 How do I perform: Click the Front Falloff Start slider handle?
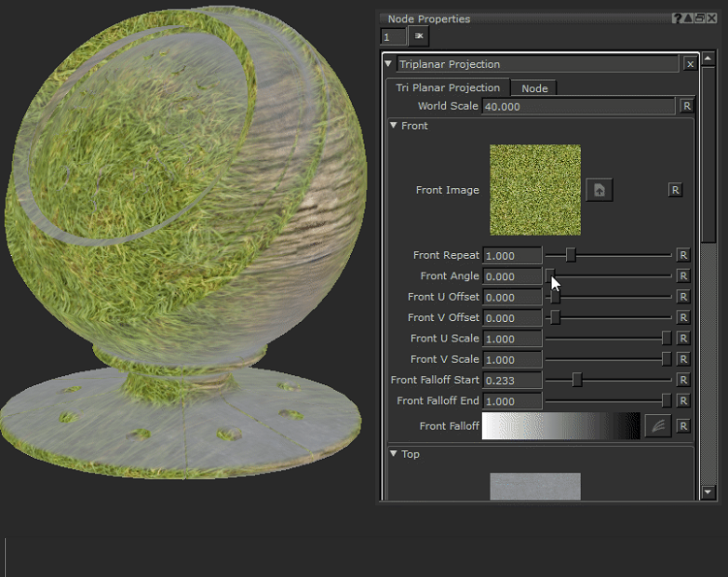[577, 380]
